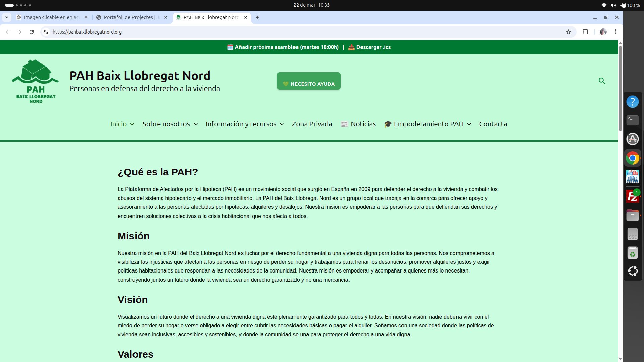Click the 'Valores' heading
This screenshot has height=362, width=644.
click(x=136, y=354)
